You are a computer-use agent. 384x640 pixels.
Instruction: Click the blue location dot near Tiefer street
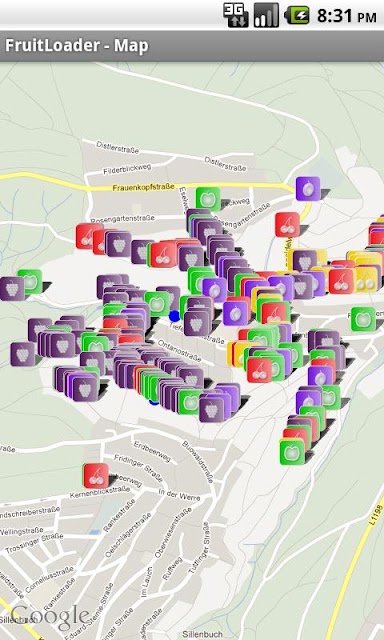coord(174,316)
